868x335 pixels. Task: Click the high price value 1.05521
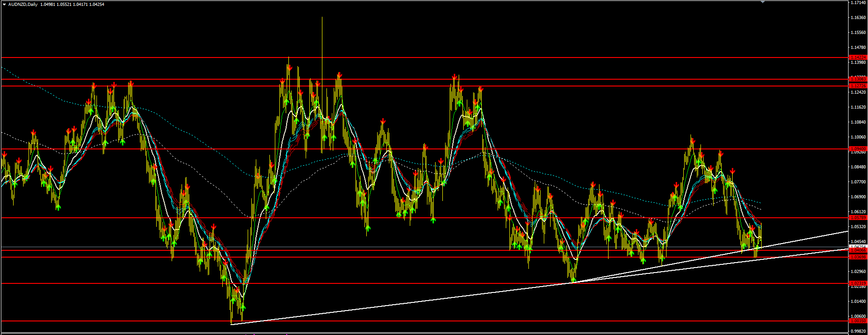pyautogui.click(x=64, y=5)
